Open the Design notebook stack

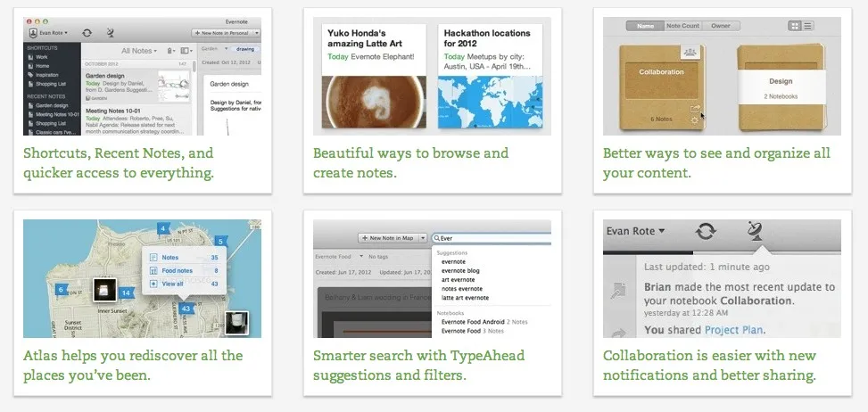(781, 87)
